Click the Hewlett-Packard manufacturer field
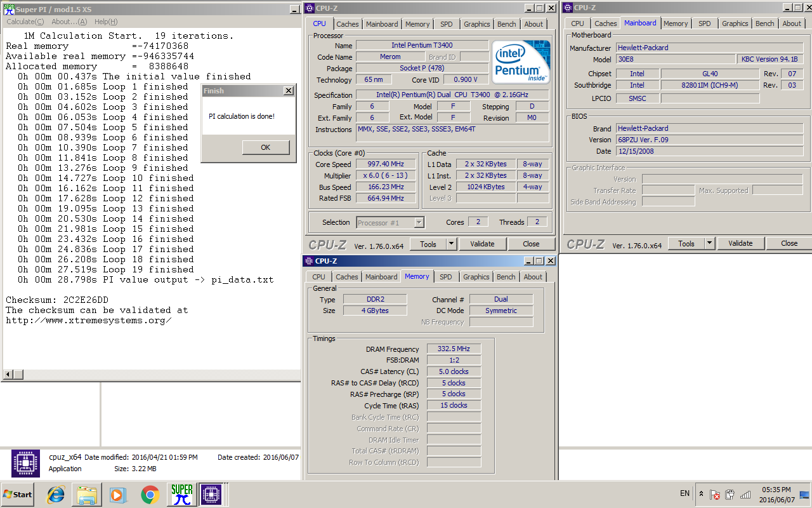The image size is (812, 508). coord(709,48)
